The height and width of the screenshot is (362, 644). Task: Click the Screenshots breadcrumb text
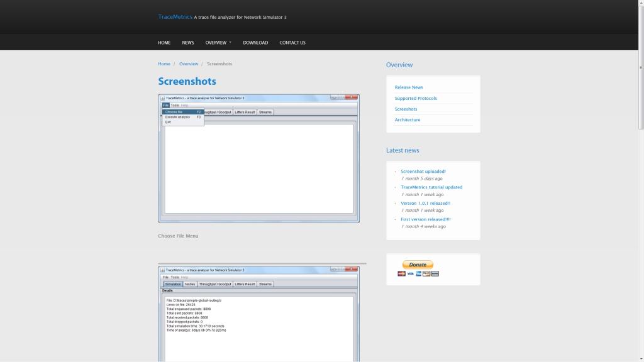point(219,64)
